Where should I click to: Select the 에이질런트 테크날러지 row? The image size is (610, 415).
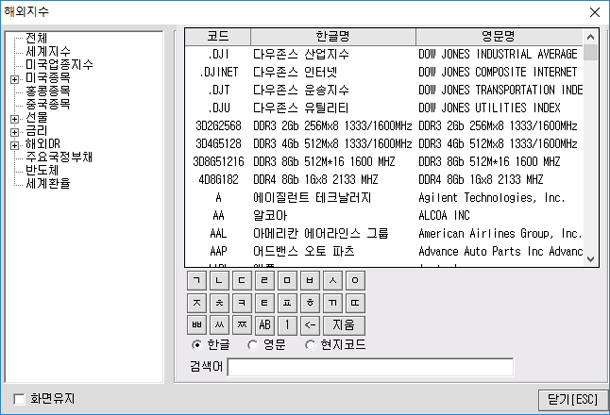384,198
